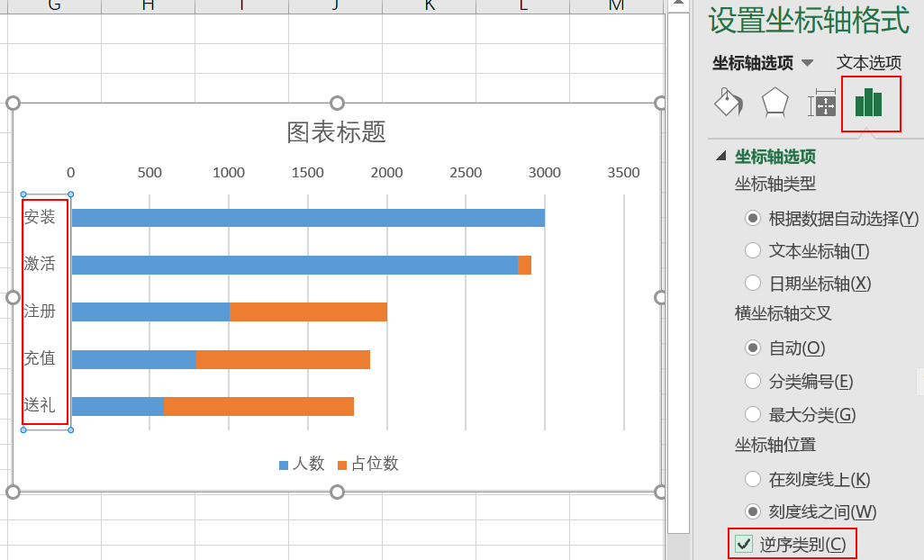The image size is (924, 560).
Task: Collapse the 坐标轴选项 section triangle
Action: pyautogui.click(x=720, y=156)
